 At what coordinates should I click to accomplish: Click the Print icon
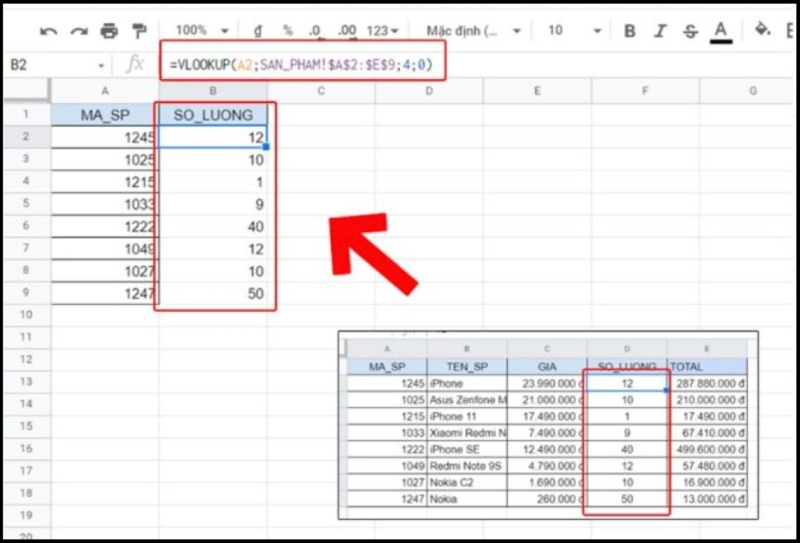(109, 31)
